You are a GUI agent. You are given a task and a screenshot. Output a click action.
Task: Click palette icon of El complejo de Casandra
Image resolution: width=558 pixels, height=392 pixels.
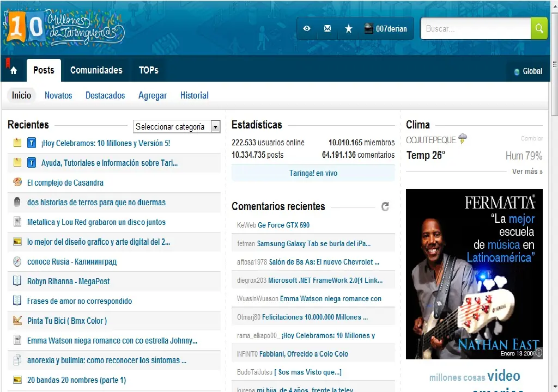click(x=17, y=182)
